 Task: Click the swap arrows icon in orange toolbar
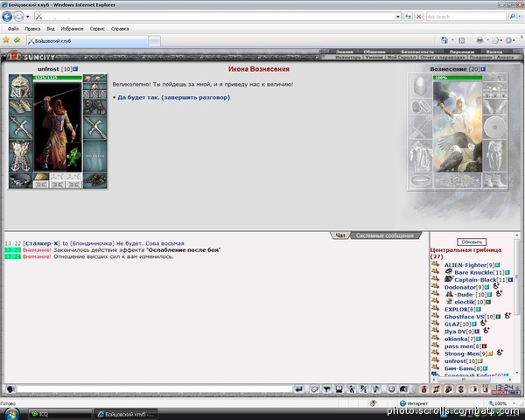pyautogui.click(x=437, y=388)
